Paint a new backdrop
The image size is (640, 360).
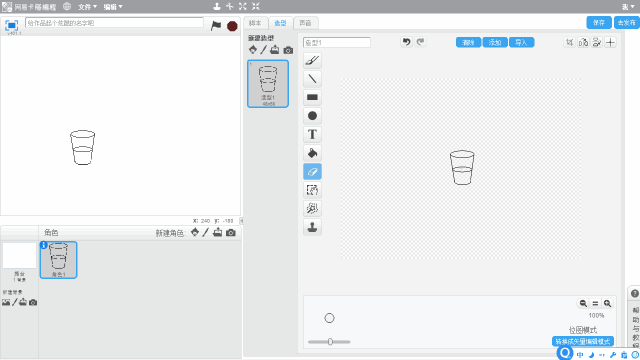point(15,302)
